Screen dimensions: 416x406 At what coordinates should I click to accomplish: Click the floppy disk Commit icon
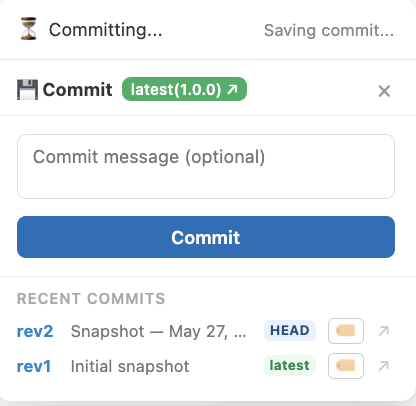coord(27,89)
